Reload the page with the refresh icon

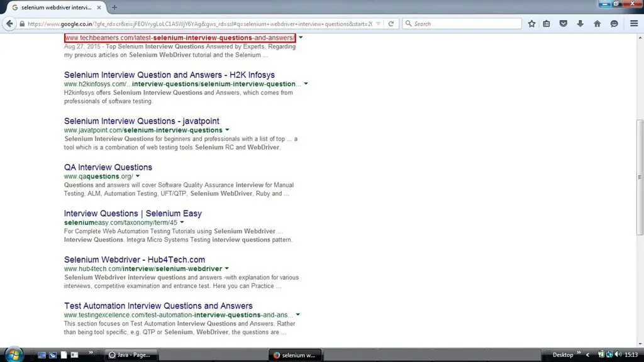click(x=391, y=24)
